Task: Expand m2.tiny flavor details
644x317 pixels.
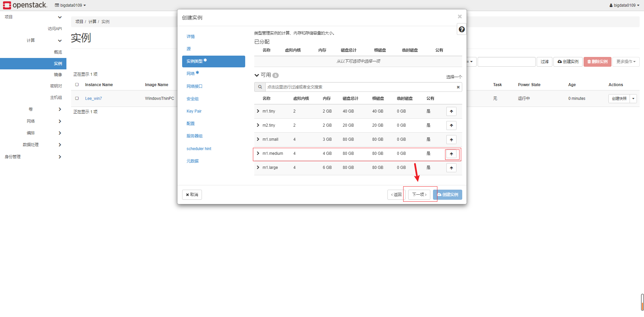Action: coord(258,125)
